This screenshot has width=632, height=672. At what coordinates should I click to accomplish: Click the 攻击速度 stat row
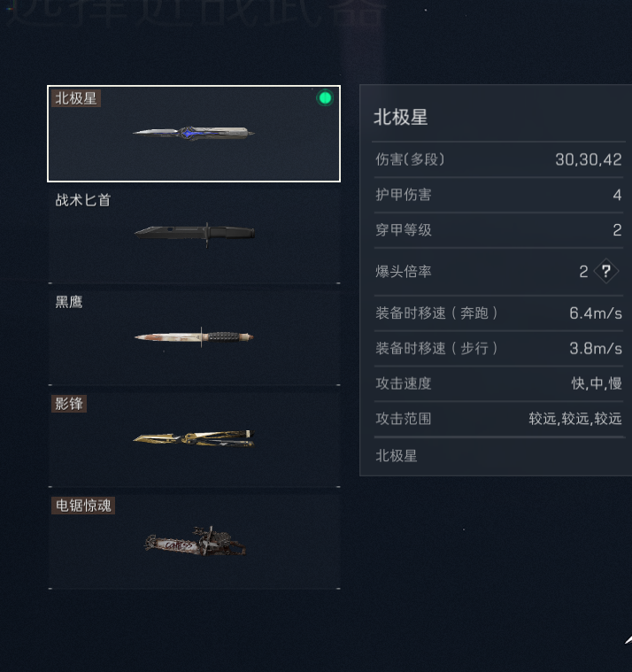pyautogui.click(x=498, y=383)
